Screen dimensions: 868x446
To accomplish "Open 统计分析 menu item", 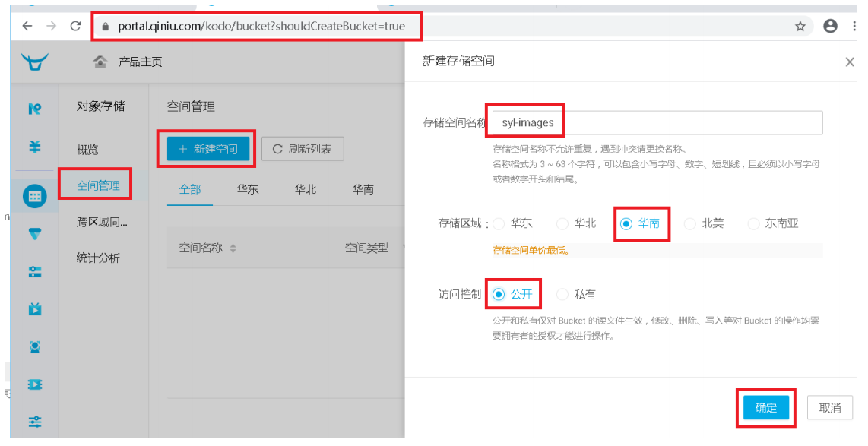I will coord(98,258).
